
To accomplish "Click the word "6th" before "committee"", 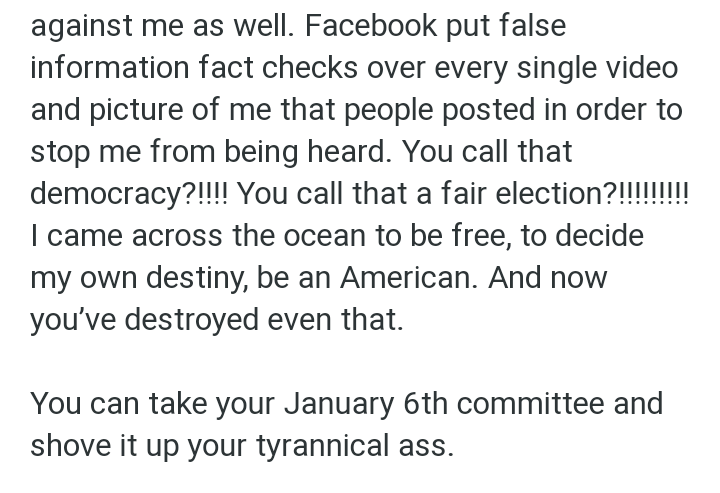I will tap(425, 404).
